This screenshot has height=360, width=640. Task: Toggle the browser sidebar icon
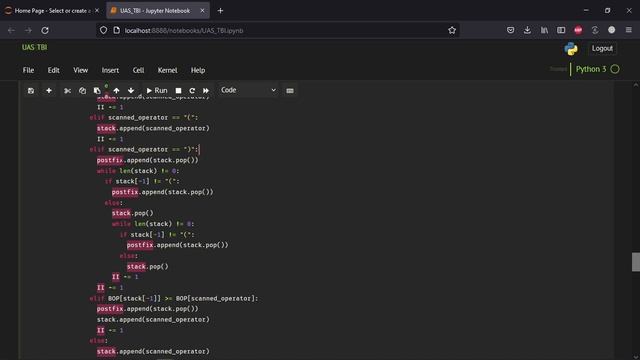pyautogui.click(x=561, y=30)
